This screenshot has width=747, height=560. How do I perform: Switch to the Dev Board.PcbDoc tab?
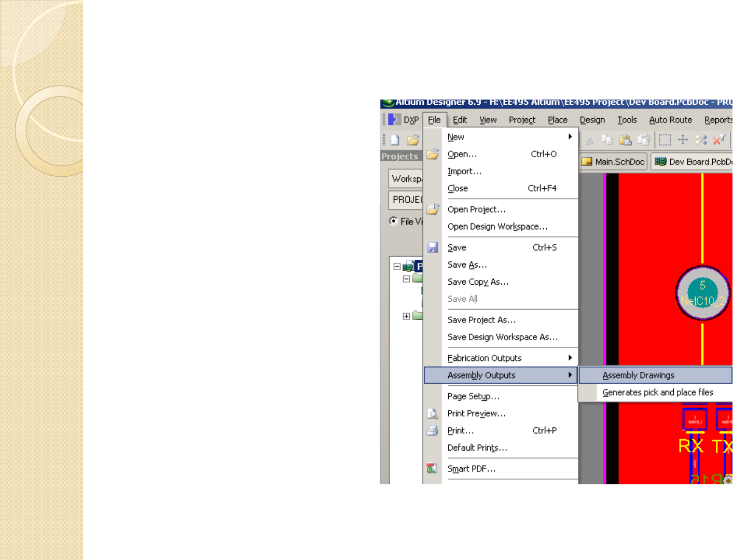[692, 162]
